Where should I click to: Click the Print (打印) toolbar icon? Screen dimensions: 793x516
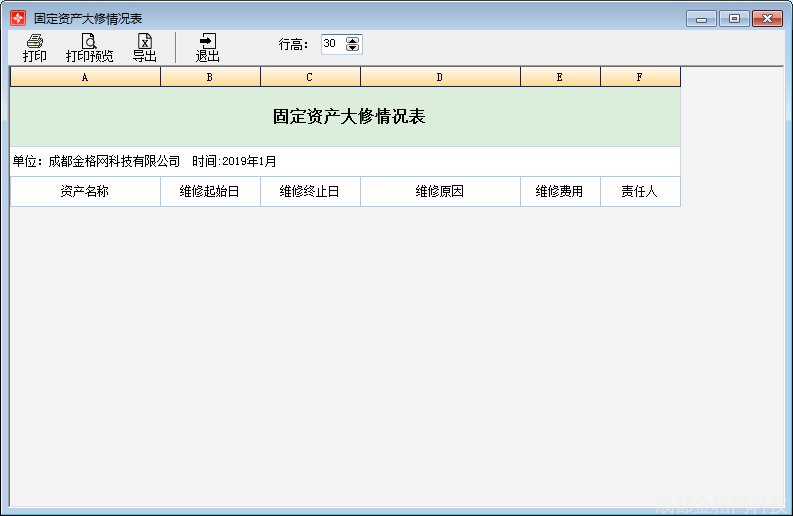[x=35, y=47]
